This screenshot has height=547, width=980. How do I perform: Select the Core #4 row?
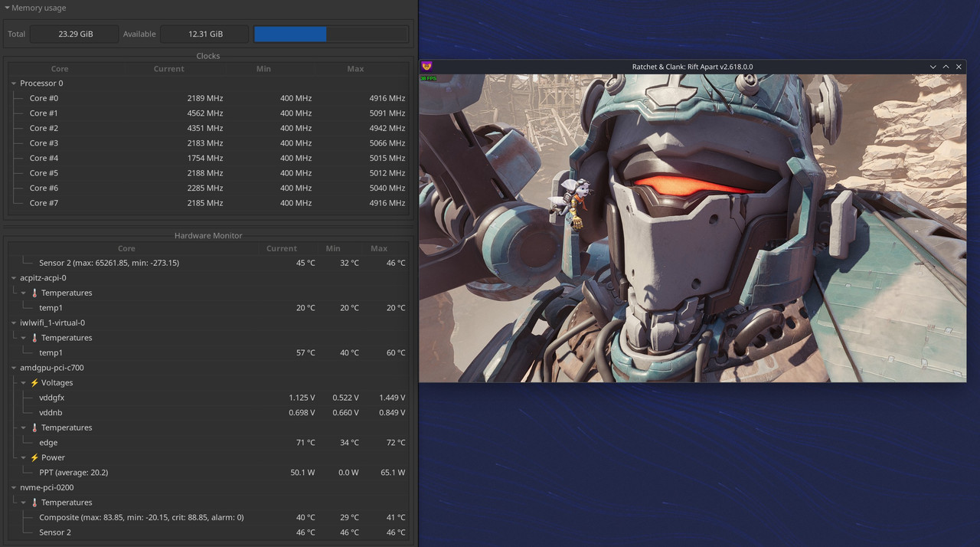point(208,158)
